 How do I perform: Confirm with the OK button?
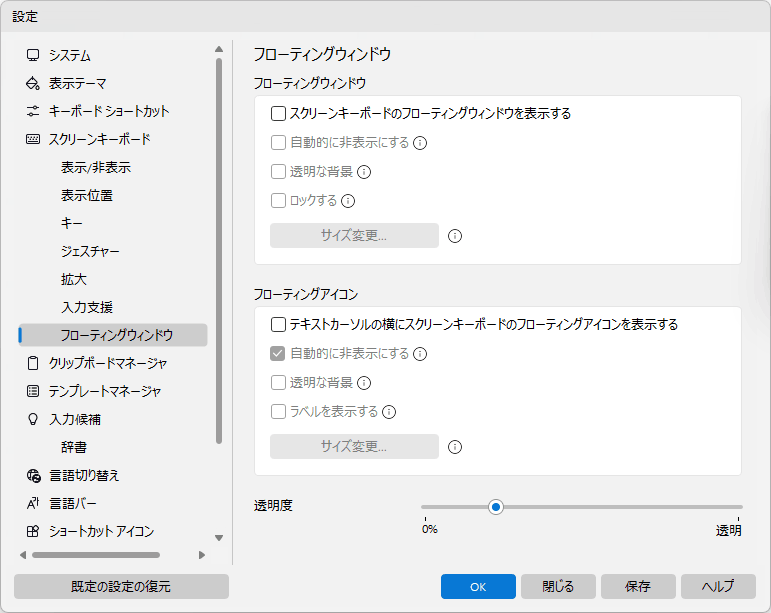pos(478,586)
